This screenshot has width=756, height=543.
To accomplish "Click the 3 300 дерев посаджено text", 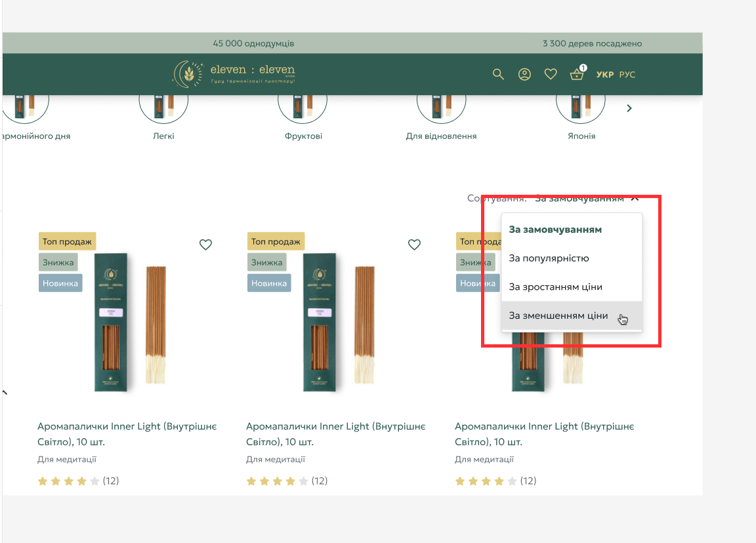I will [592, 43].
